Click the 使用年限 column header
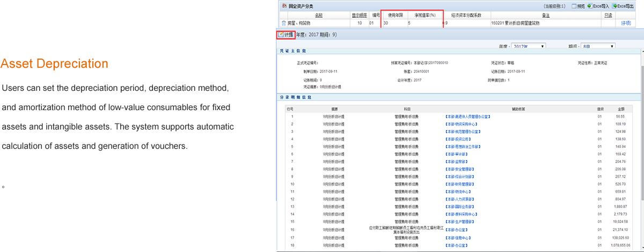 point(395,15)
